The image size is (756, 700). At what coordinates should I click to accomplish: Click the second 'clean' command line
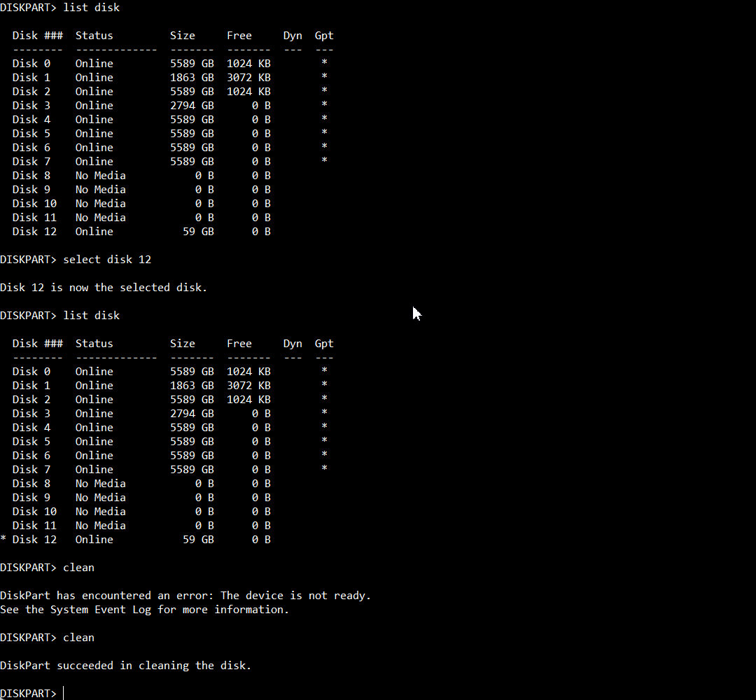pos(48,637)
